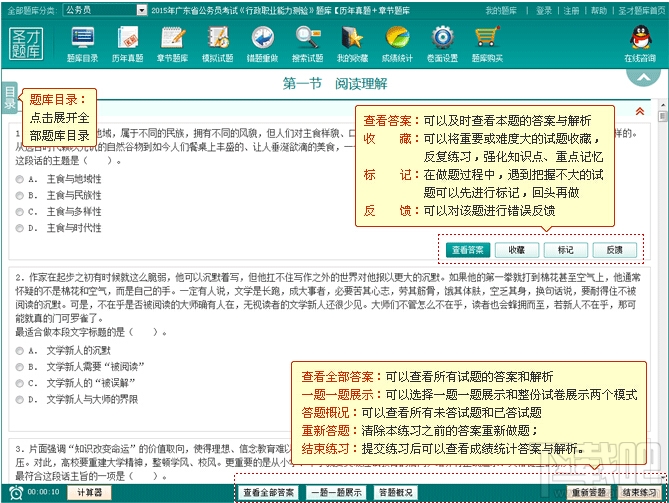Click the 标记 button
Image resolution: width=669 pixels, height=503 pixels.
point(566,250)
